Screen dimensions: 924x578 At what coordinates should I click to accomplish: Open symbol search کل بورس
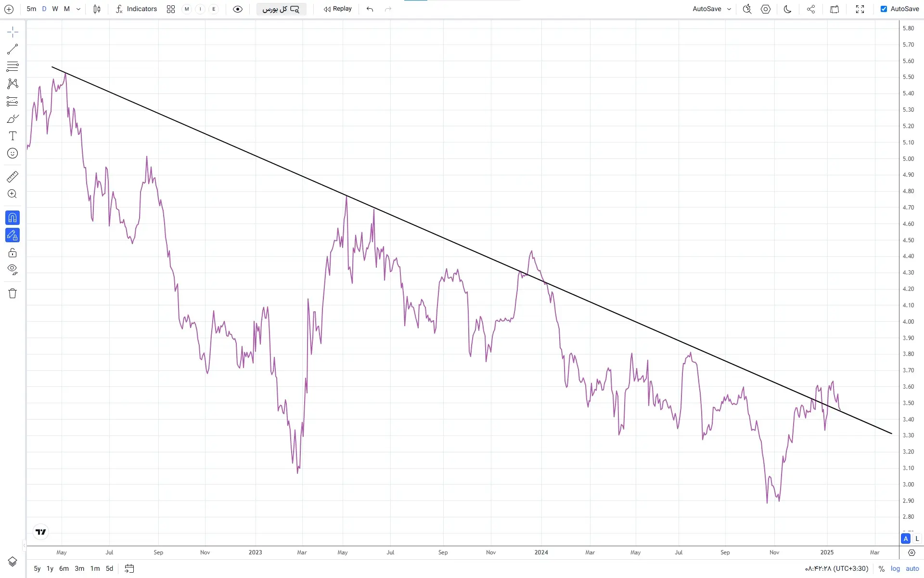pyautogui.click(x=281, y=9)
